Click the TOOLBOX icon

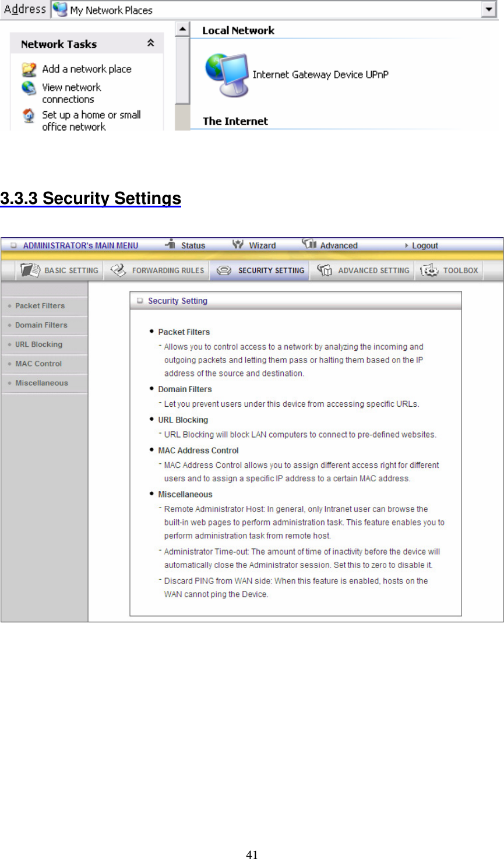(x=428, y=270)
